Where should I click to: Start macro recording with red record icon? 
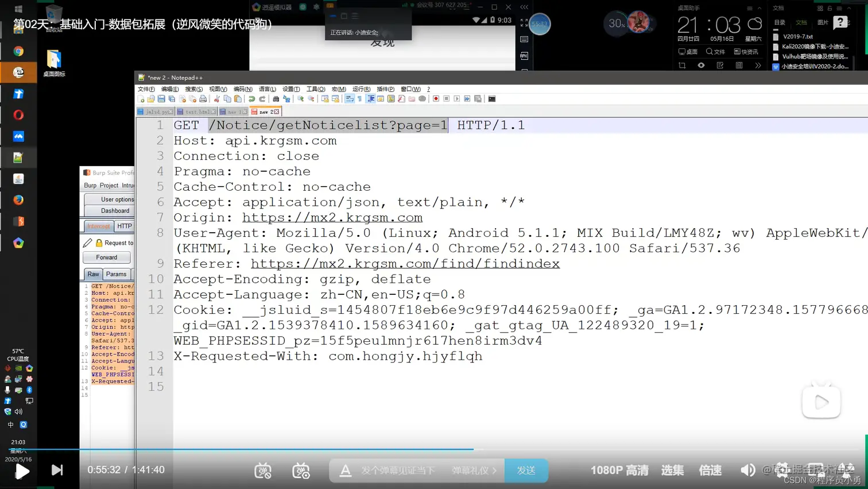click(436, 99)
